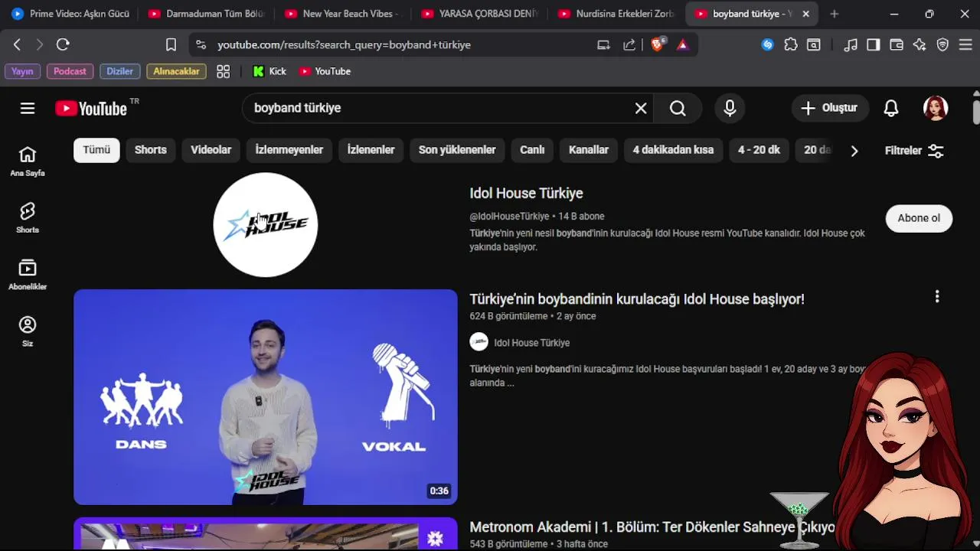Open the account avatar menu
The height and width of the screenshot is (551, 980).
coord(936,109)
